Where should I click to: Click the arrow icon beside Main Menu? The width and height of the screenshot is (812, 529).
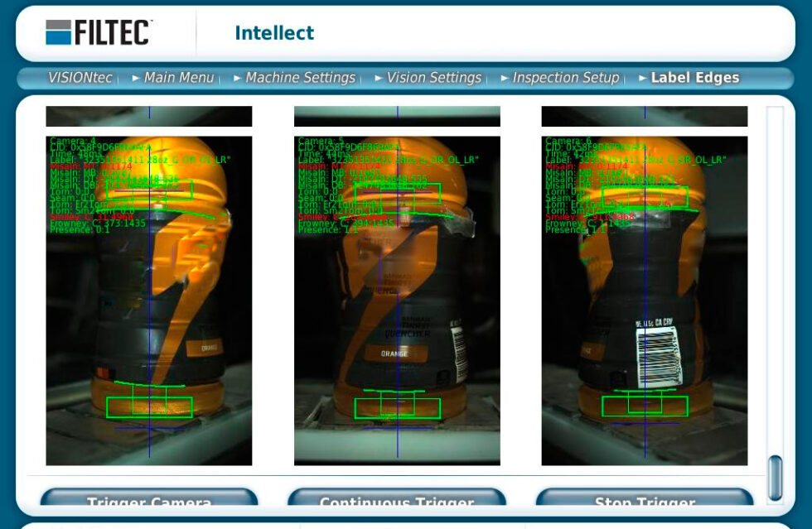pos(134,77)
